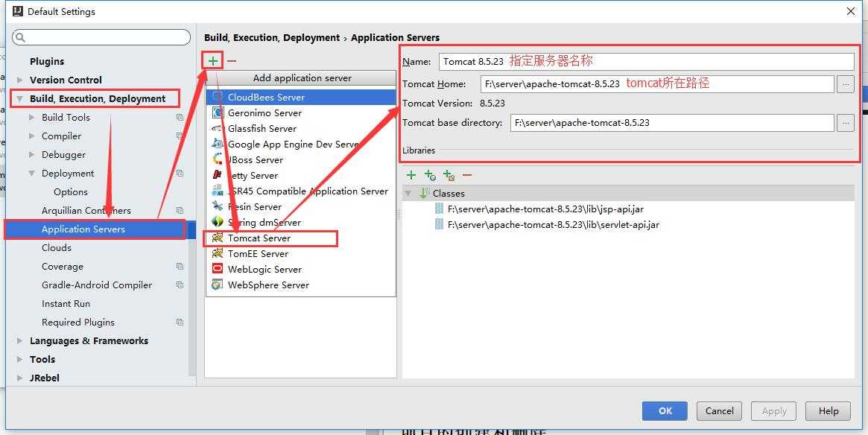Image resolution: width=868 pixels, height=435 pixels.
Task: Click project-level icon beside Build Tools
Action: point(180,118)
